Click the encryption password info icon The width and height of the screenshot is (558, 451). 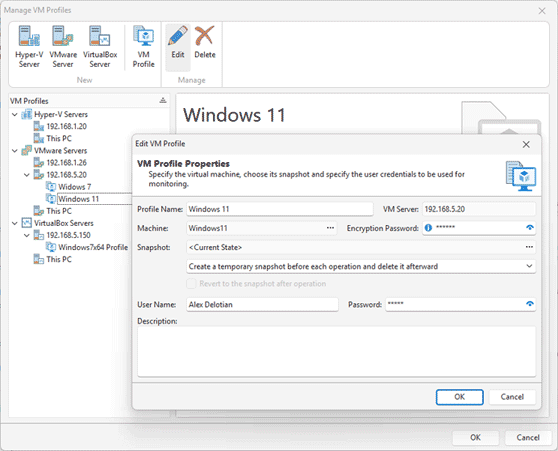click(x=428, y=228)
